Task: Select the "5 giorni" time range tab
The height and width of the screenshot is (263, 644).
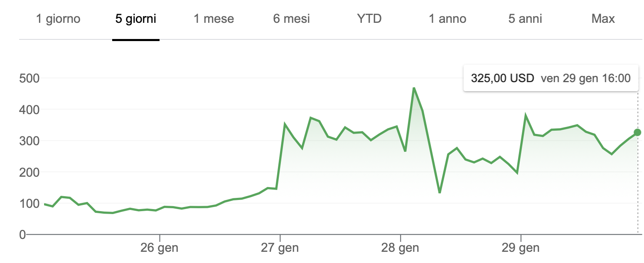Action: [x=136, y=19]
